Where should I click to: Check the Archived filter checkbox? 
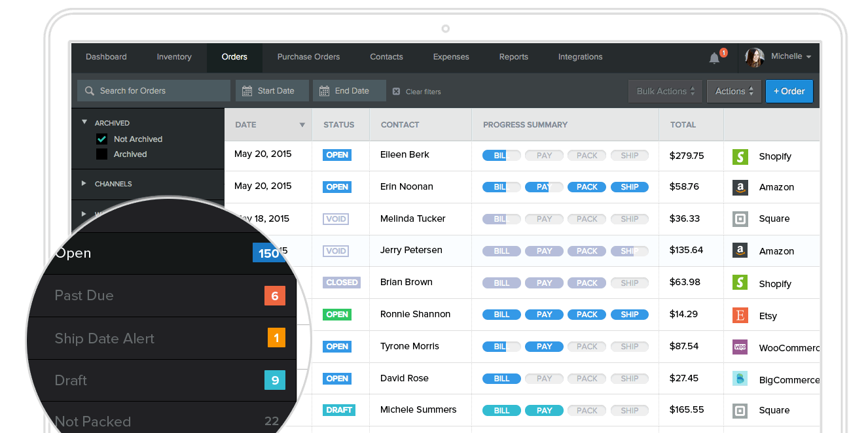click(x=101, y=154)
